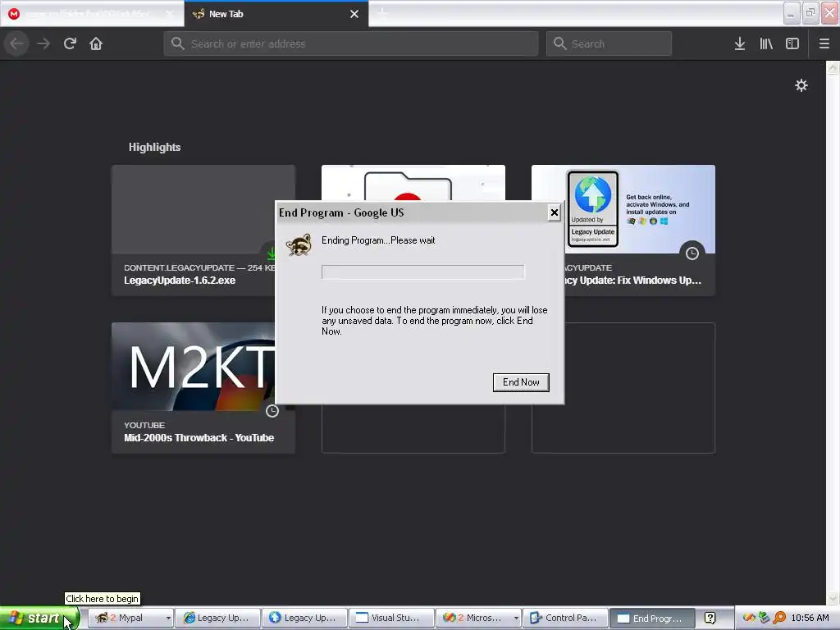Screen dimensions: 840x630
Task: Toggle the sidebar icon in the toolbar
Action: tap(792, 43)
